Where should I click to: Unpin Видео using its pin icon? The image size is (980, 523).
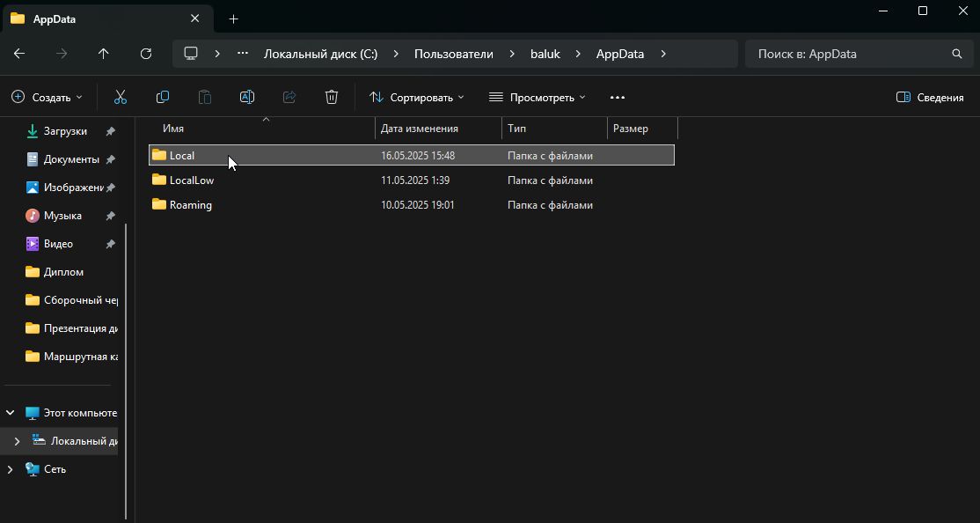pyautogui.click(x=111, y=244)
